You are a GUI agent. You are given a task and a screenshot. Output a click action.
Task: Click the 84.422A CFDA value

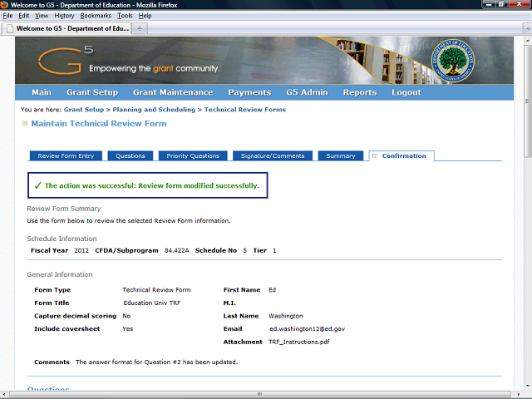pyautogui.click(x=177, y=250)
